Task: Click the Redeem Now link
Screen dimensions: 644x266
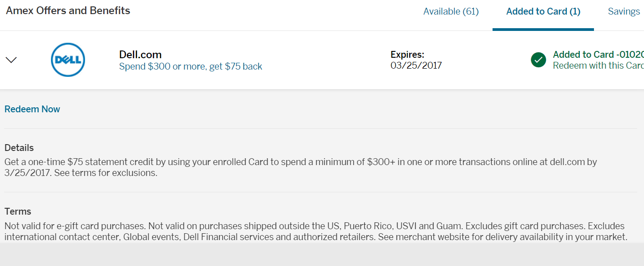Action: [x=32, y=109]
